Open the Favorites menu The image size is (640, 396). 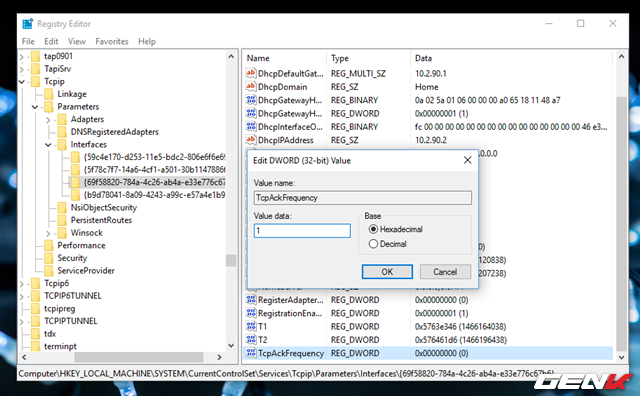112,41
